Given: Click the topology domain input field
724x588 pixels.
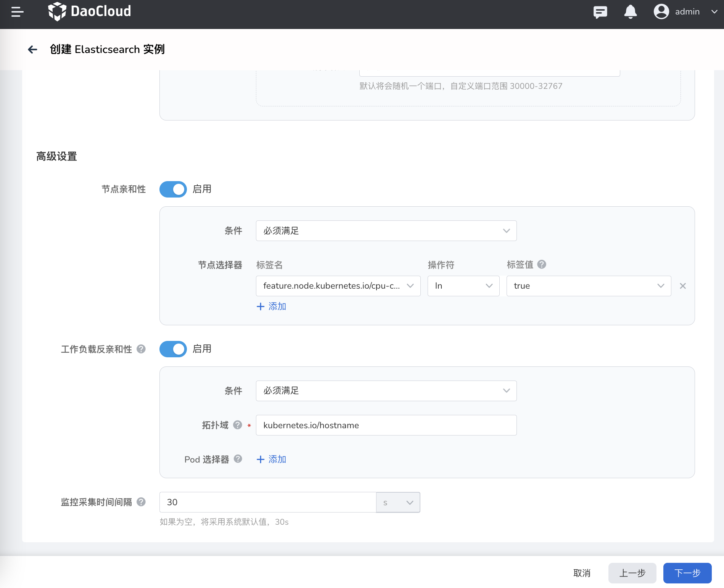Looking at the screenshot, I should coord(386,425).
